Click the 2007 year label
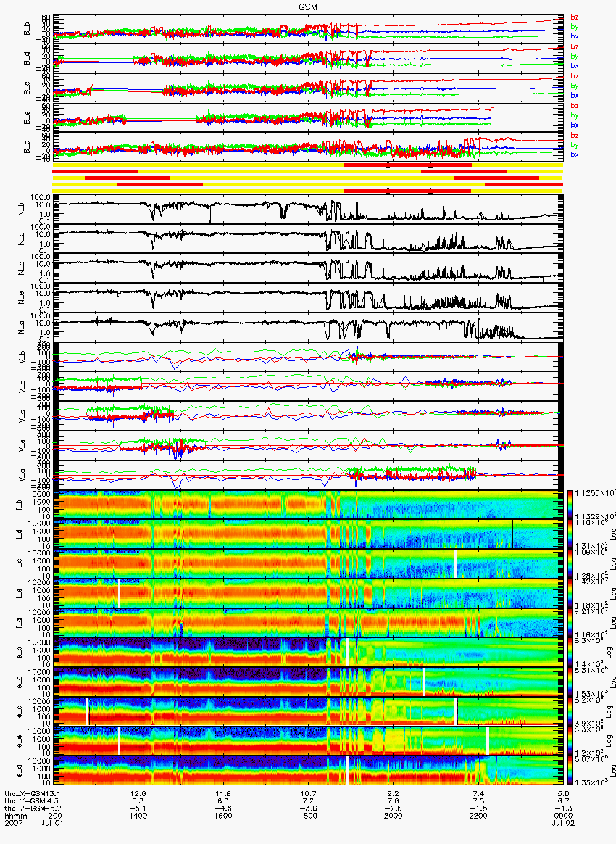 pyautogui.click(x=13, y=823)
